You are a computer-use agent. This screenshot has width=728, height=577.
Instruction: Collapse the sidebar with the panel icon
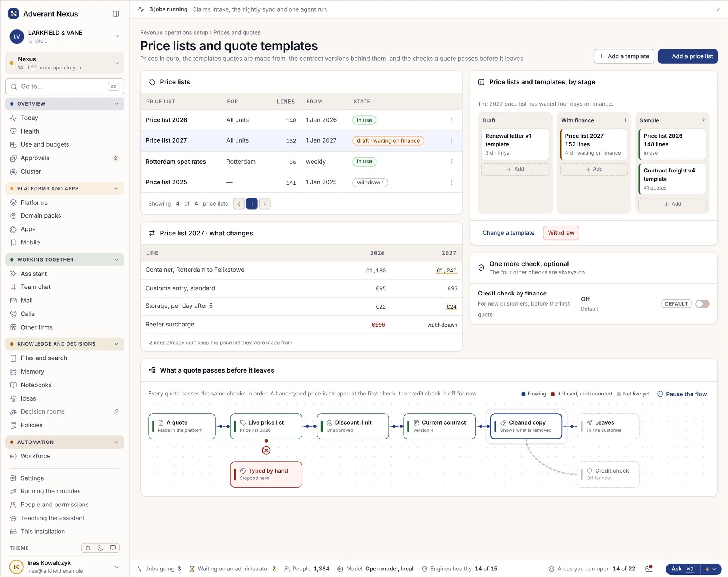(x=116, y=14)
